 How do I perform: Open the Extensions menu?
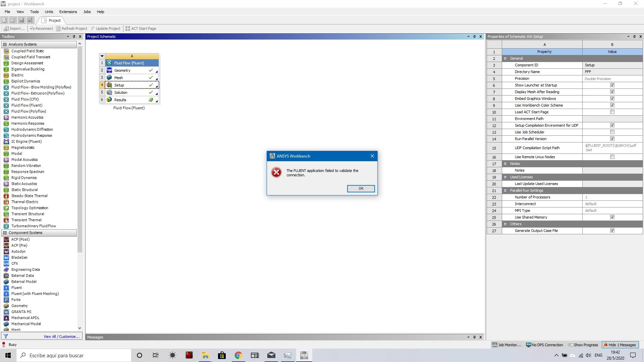(x=68, y=12)
